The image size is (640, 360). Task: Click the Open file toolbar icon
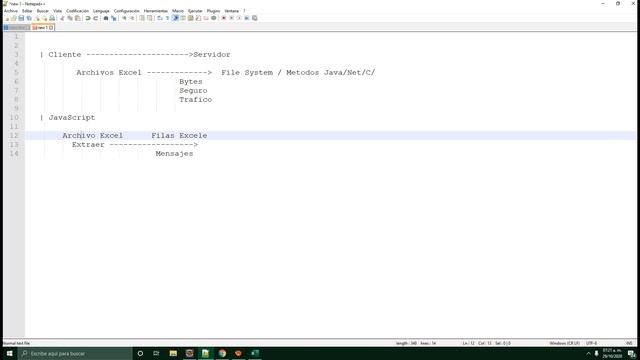[x=13, y=18]
